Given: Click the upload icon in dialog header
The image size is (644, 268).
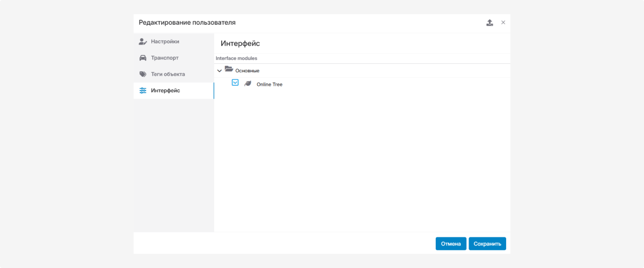Looking at the screenshot, I should [x=489, y=23].
